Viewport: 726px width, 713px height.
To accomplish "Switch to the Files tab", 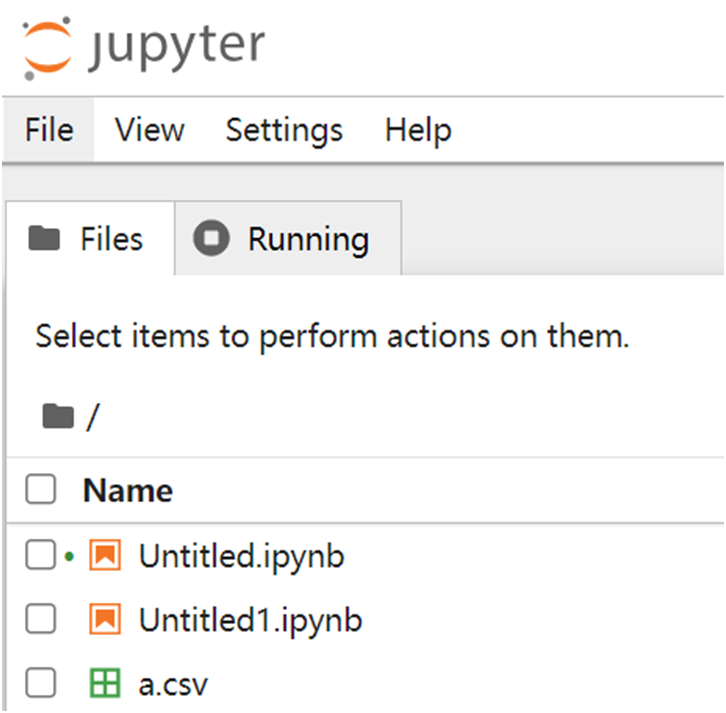I will pos(90,239).
